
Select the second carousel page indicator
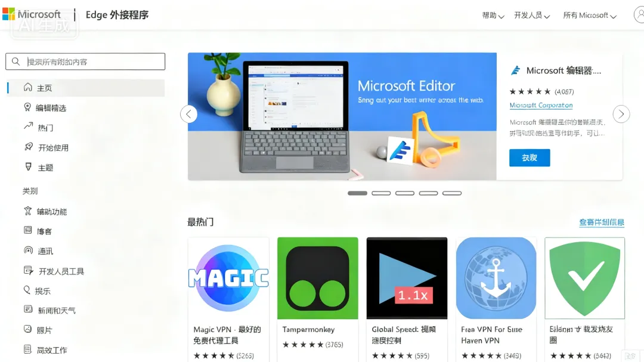(x=381, y=193)
